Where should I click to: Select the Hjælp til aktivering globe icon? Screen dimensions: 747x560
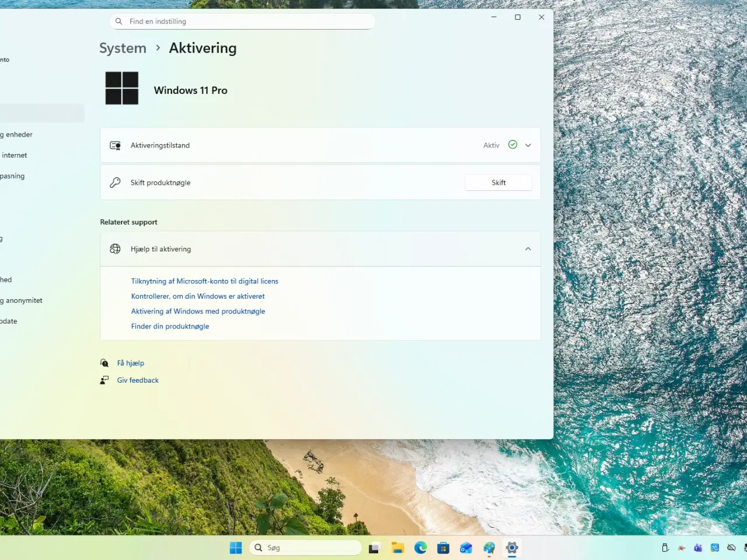point(115,249)
